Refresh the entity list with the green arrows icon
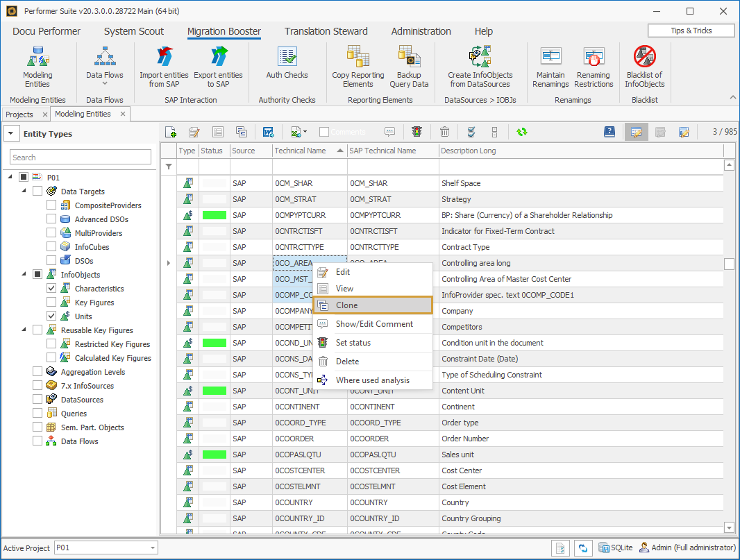This screenshot has width=740, height=560. (x=521, y=131)
